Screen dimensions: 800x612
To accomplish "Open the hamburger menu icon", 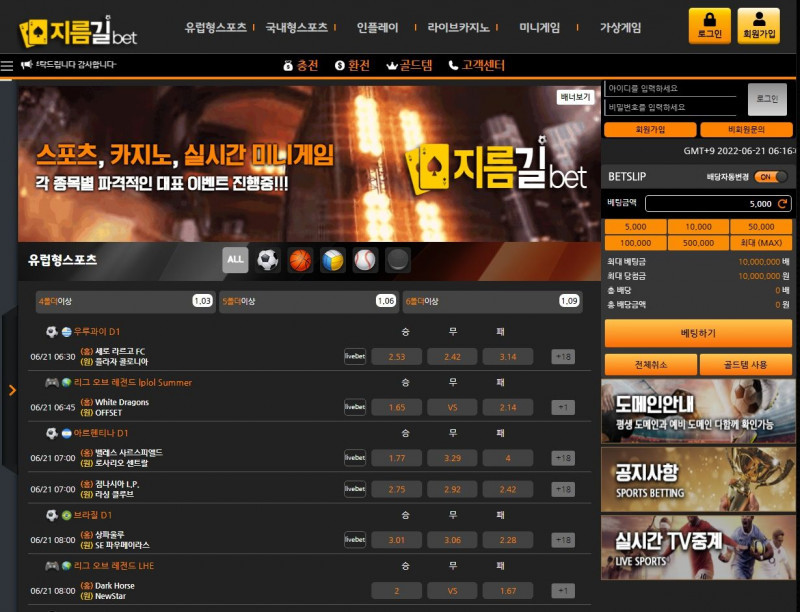I will (x=8, y=66).
